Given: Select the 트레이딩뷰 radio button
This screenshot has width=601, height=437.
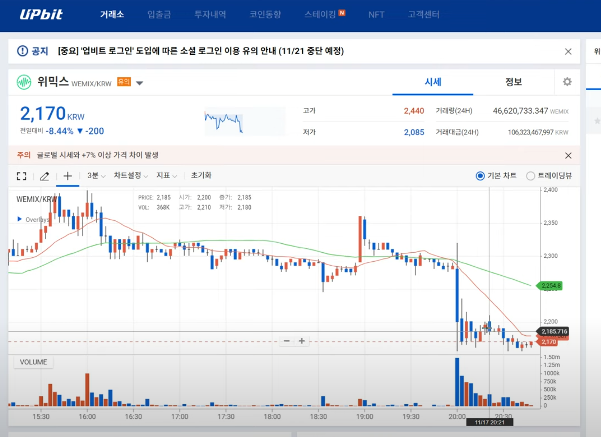Looking at the screenshot, I should 530,176.
